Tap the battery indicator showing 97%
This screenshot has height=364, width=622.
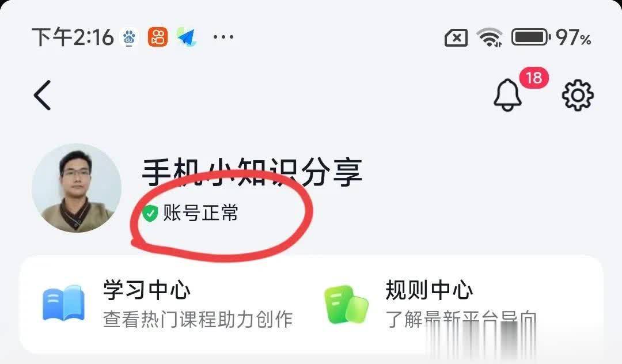(551, 37)
